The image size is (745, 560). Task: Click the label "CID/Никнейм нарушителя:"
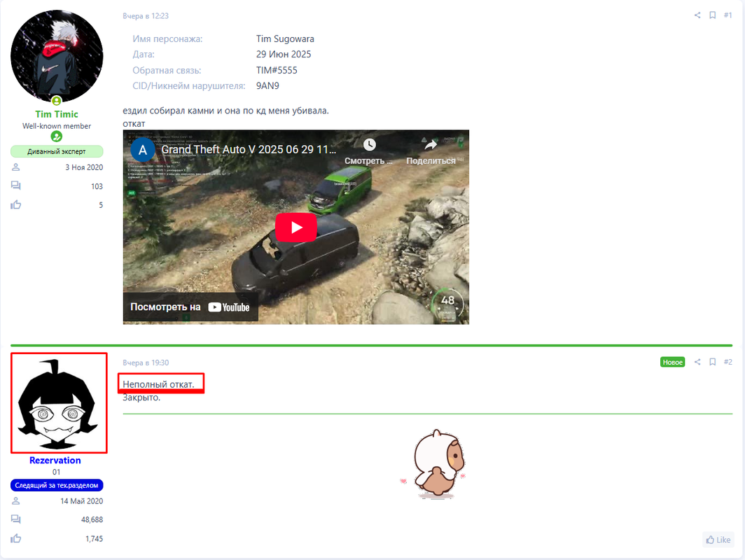click(x=188, y=86)
